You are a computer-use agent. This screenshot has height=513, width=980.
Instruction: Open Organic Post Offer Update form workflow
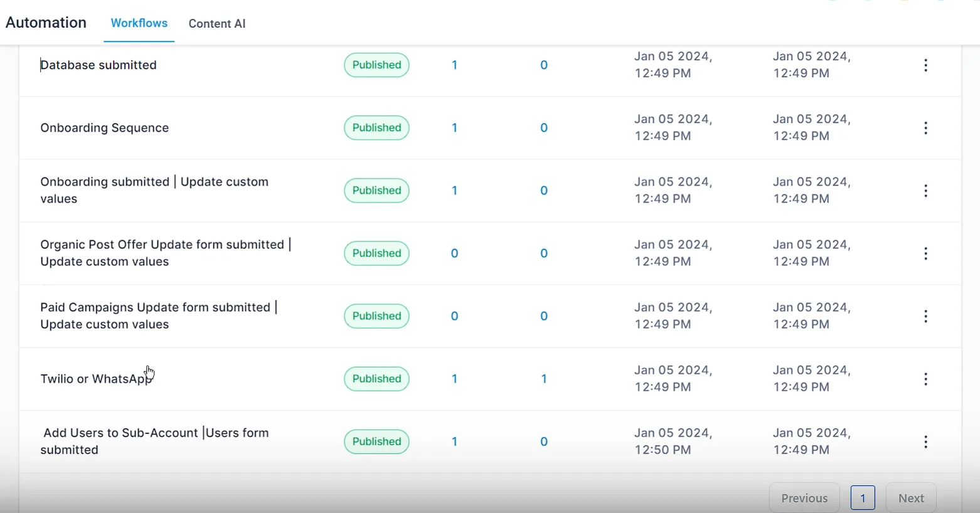[166, 253]
